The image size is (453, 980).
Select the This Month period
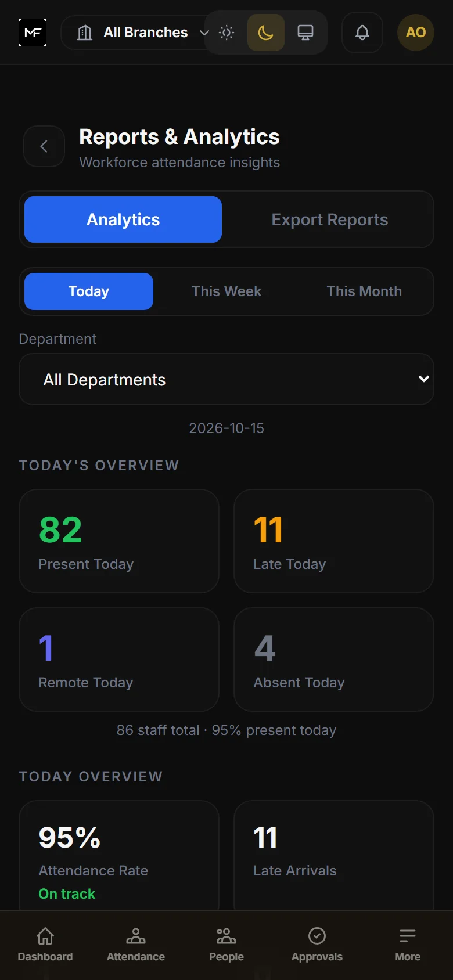tap(364, 291)
